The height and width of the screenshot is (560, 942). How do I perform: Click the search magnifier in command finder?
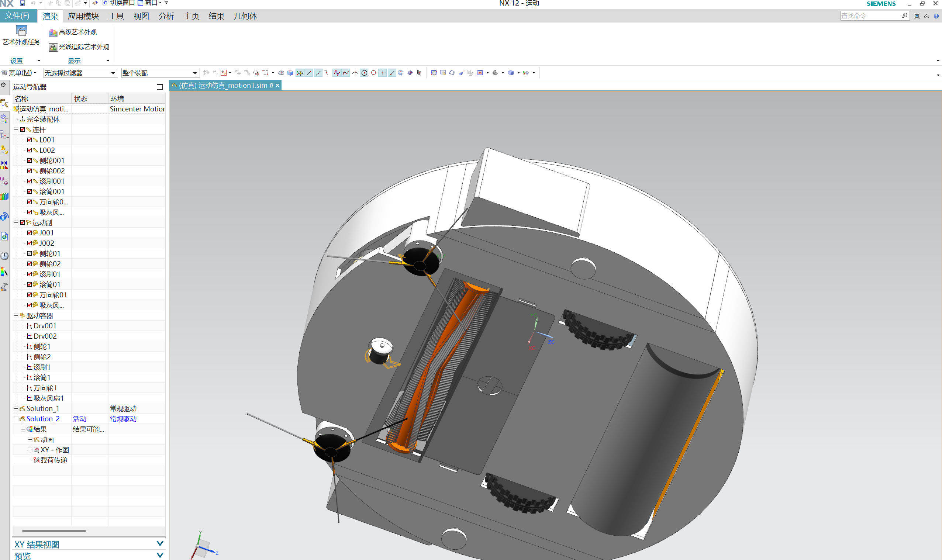[904, 16]
